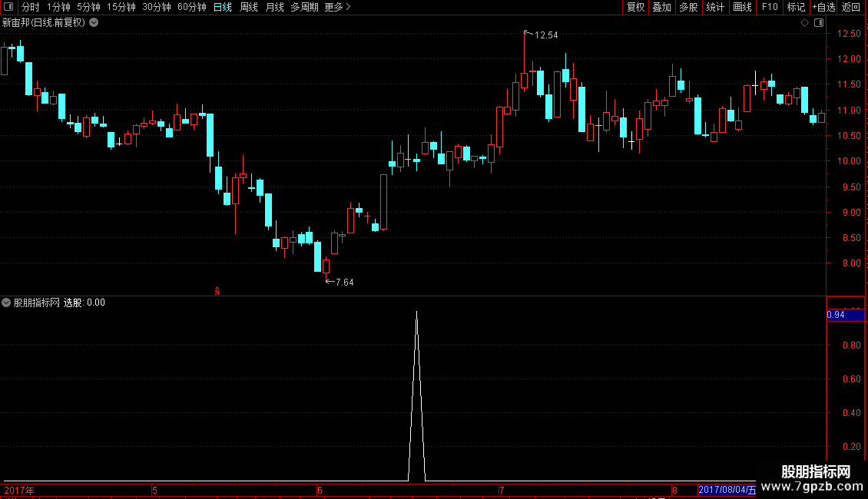
Task: Click month 8 marker on time axis
Action: (x=674, y=490)
